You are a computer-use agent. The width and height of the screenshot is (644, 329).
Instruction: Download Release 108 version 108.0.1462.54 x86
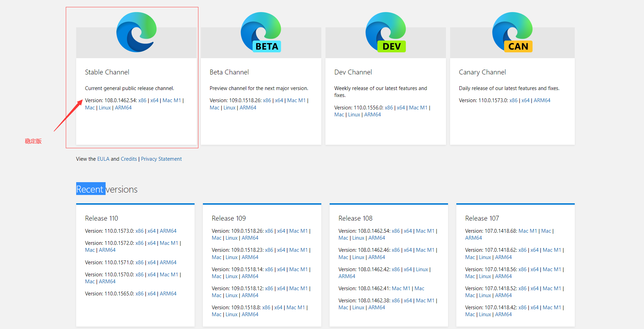coord(396,231)
